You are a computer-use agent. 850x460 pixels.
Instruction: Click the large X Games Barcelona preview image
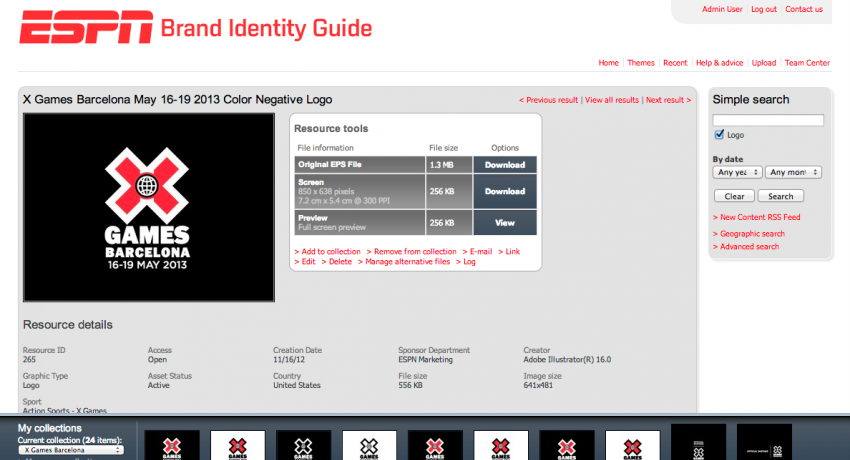149,208
